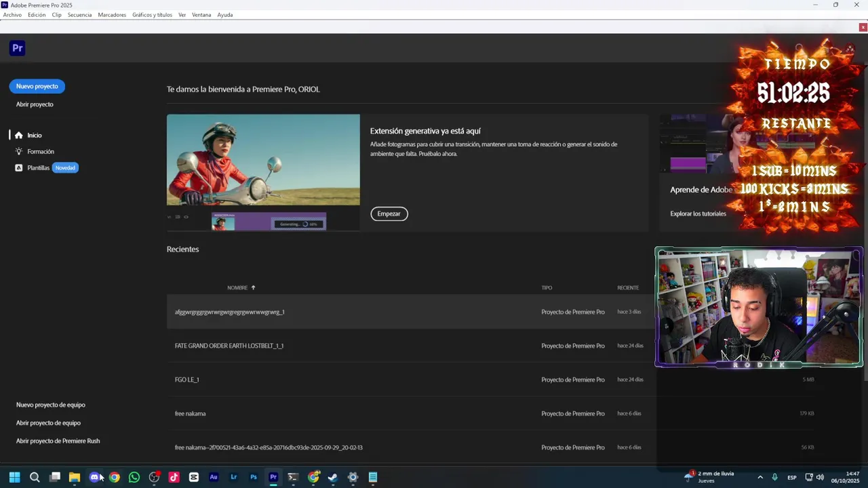Open File Explorer from taskbar
868x488 pixels.
(x=75, y=477)
